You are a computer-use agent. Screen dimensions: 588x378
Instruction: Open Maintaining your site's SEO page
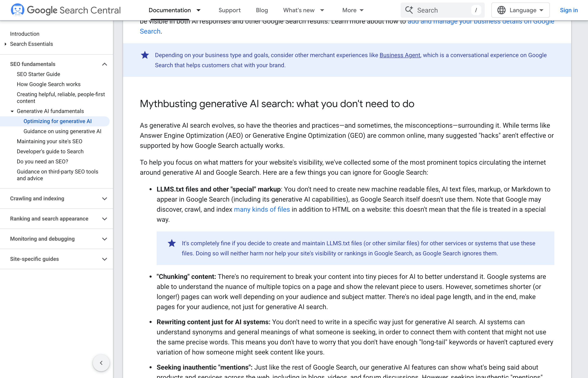tap(50, 141)
